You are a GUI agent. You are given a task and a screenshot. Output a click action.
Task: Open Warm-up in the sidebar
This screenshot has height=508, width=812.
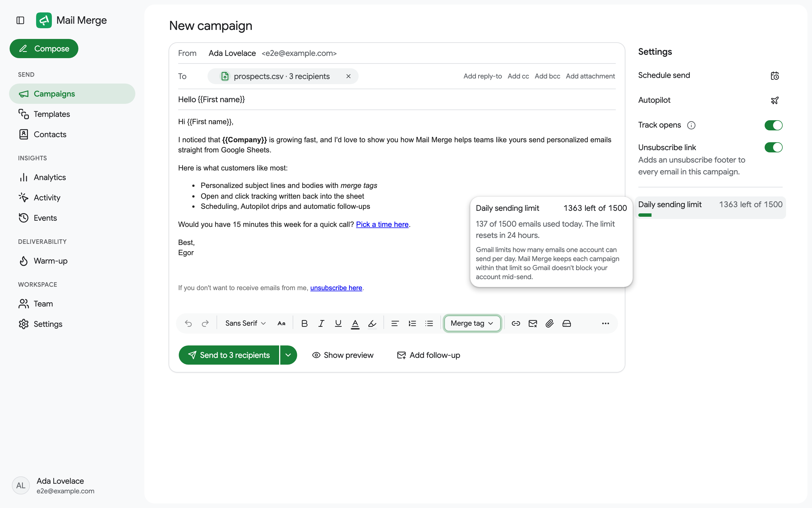(x=72, y=261)
